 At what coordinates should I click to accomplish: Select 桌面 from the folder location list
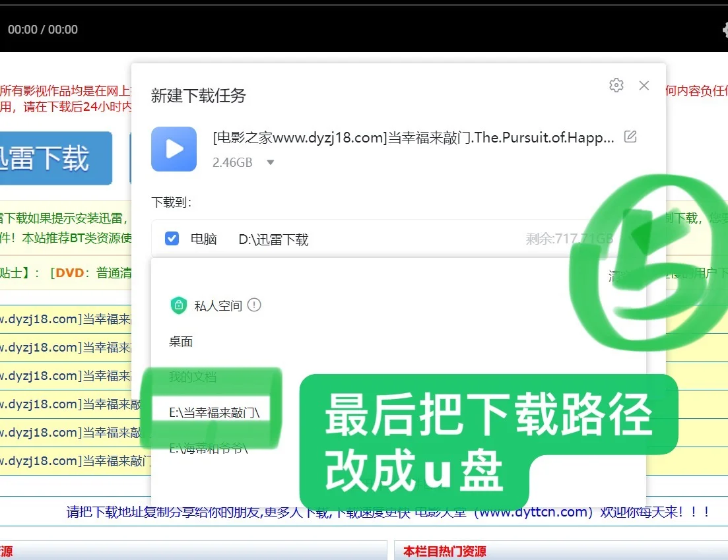pos(180,341)
